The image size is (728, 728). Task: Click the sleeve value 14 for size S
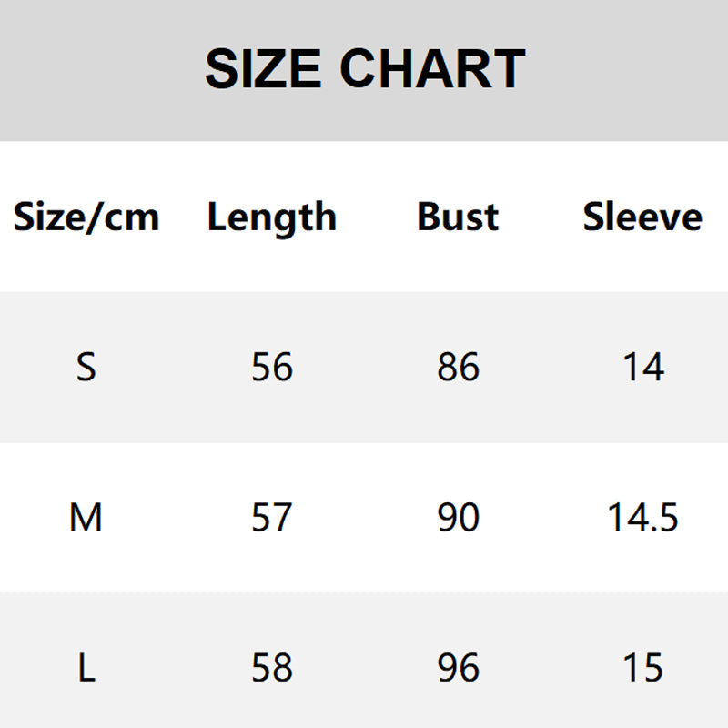[643, 368]
